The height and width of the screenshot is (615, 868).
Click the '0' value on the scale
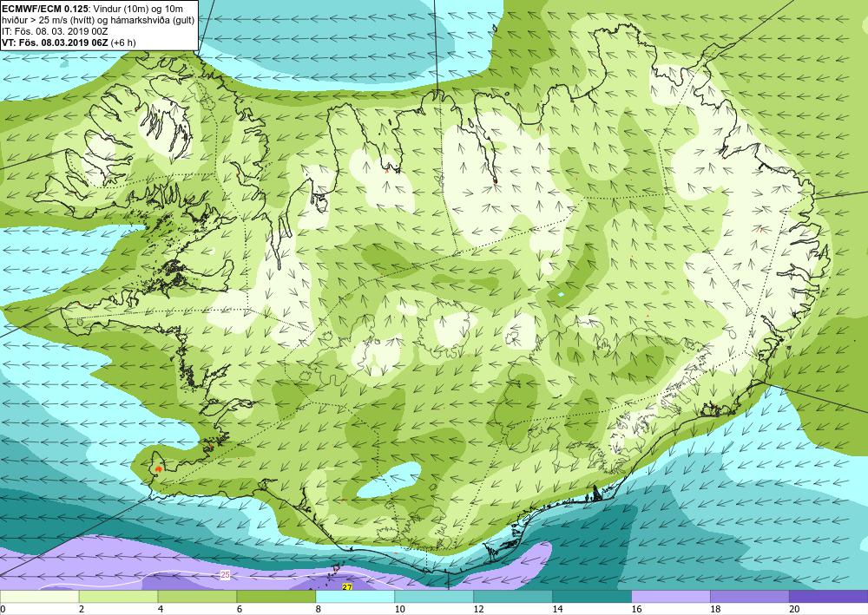click(3, 609)
